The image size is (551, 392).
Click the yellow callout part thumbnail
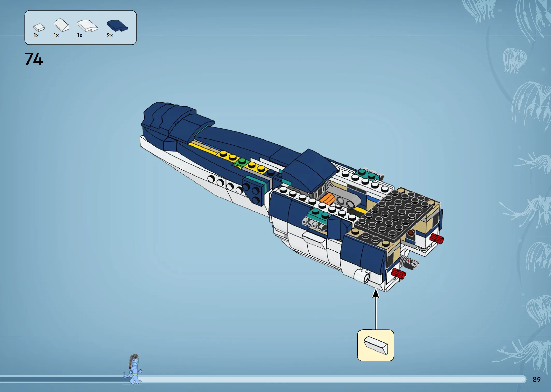(x=376, y=345)
